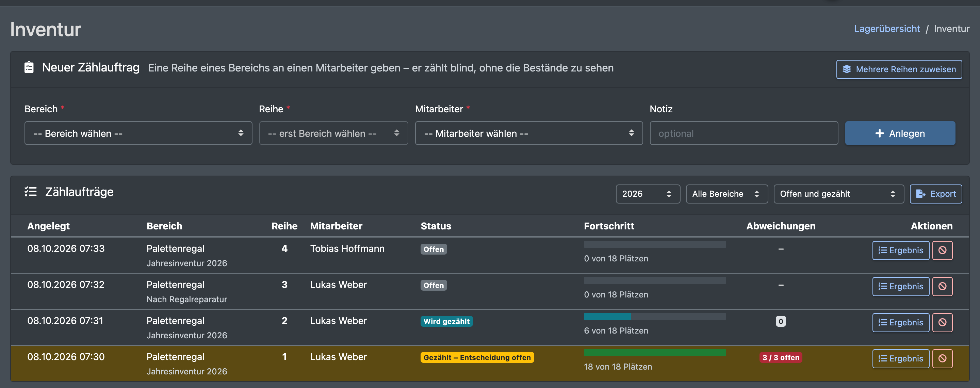Cancel the Tobias Hoffmann row 4 count order

tap(942, 250)
